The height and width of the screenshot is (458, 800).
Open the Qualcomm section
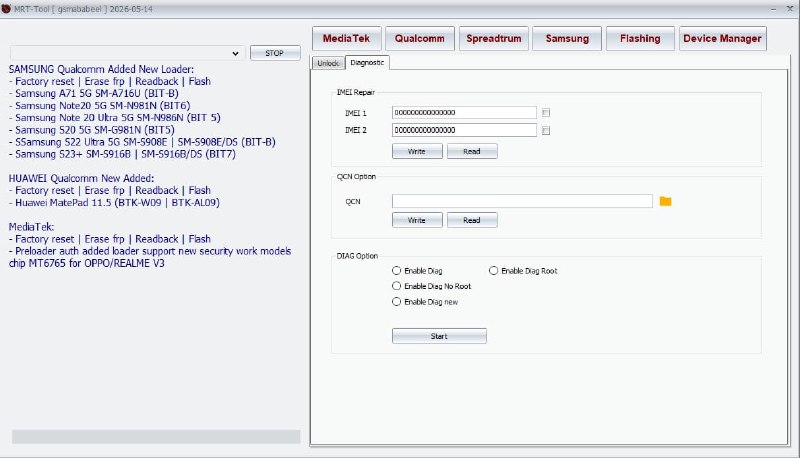(x=419, y=39)
